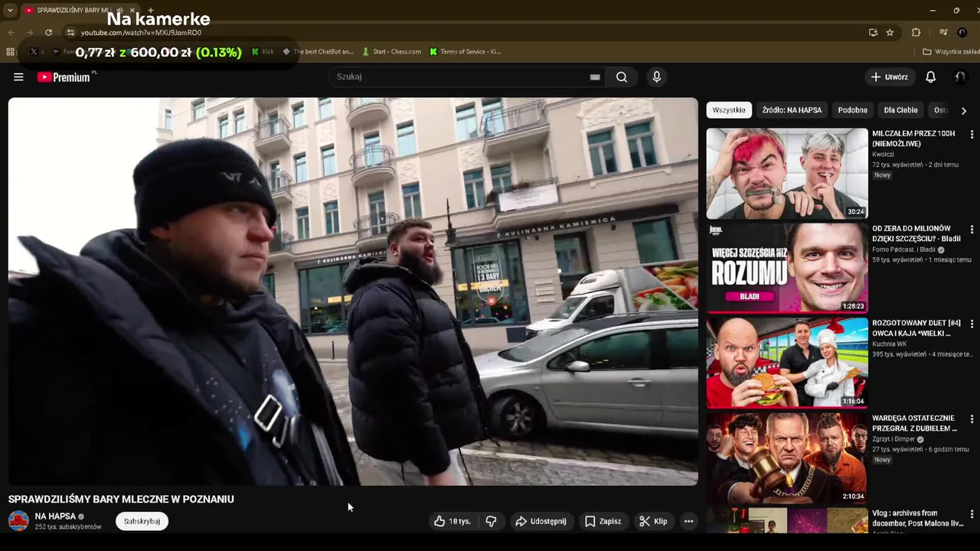Open options for WARDĘGA OSTATECZNIE video
The image size is (980, 551).
click(972, 419)
